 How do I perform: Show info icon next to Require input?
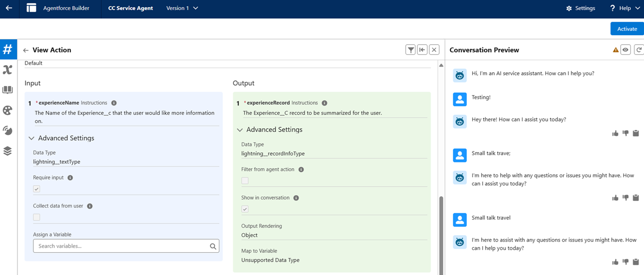pyautogui.click(x=70, y=178)
